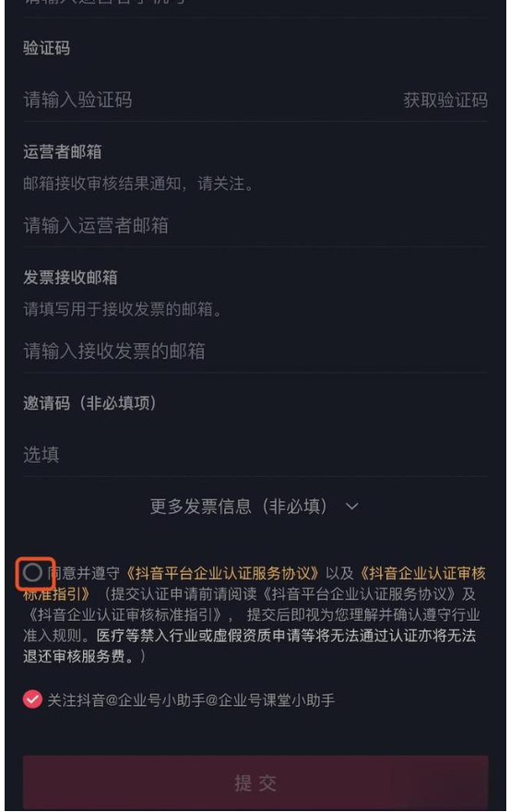
Task: Tap the 退还审核服务费 disclaimer line
Action: click(x=85, y=656)
